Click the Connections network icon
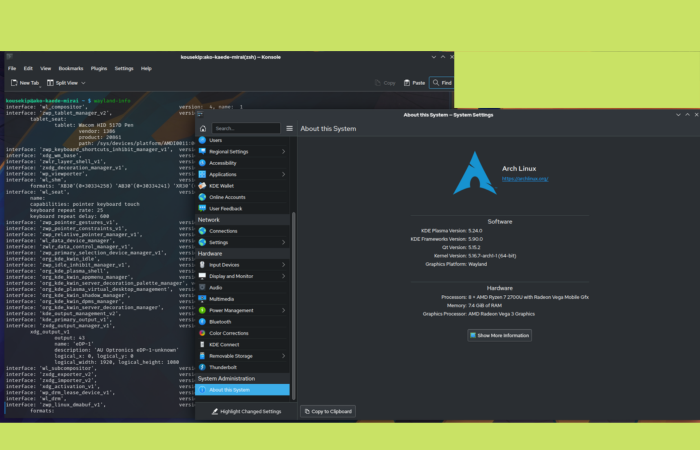 202,231
